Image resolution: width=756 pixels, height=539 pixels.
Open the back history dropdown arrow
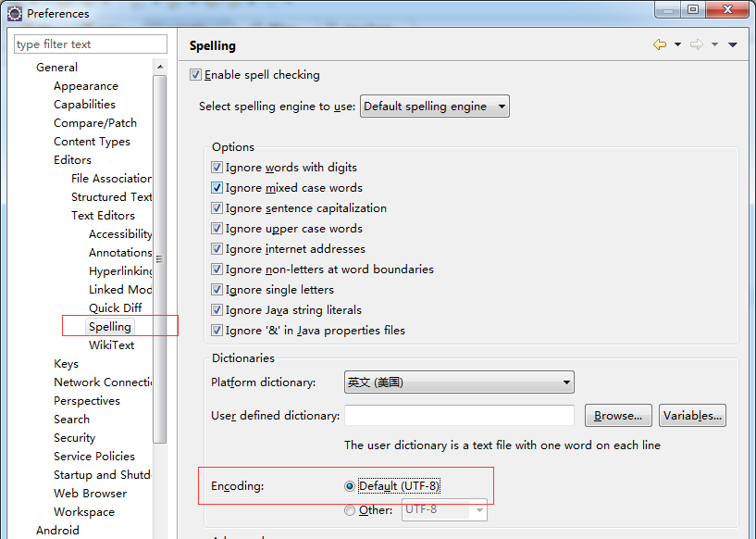coord(677,44)
